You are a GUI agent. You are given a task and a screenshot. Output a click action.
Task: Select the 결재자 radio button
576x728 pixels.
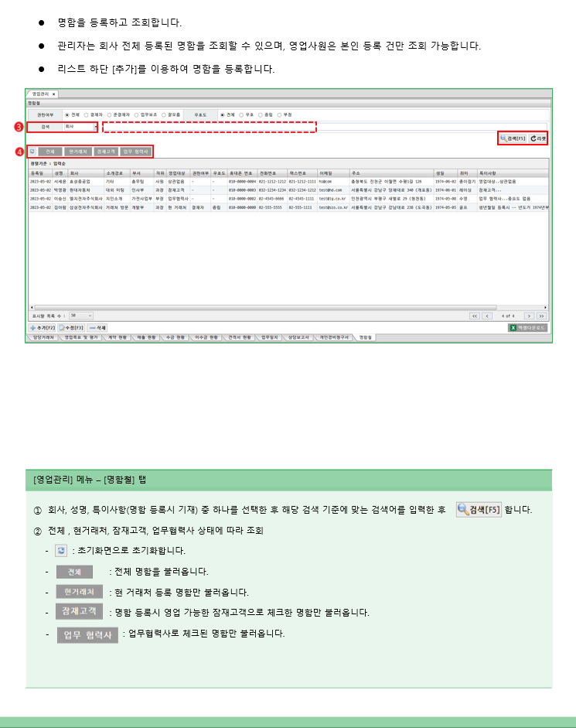tap(87, 114)
